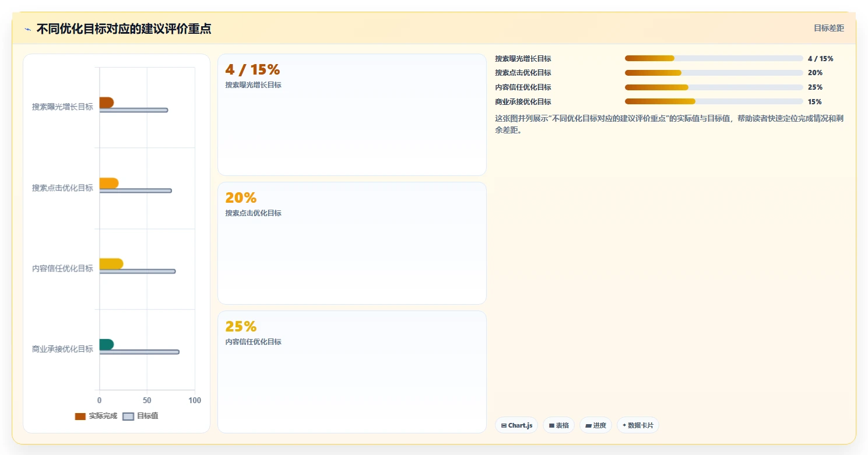
Task: Click the 实际完成 orange legend swatch
Action: (80, 416)
